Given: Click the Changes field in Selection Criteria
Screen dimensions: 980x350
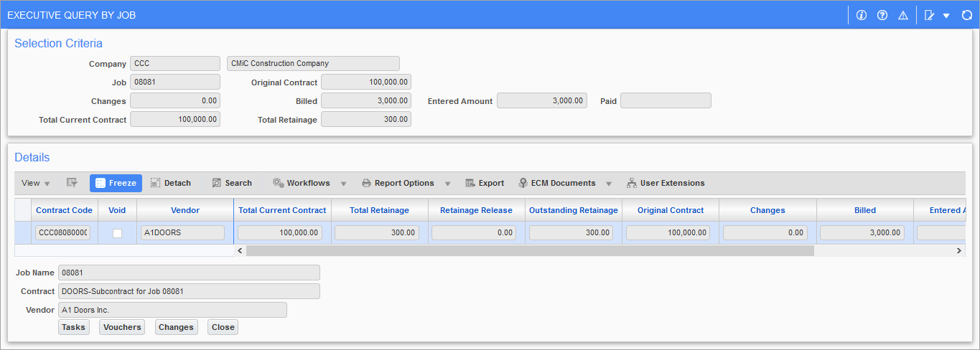Looking at the screenshot, I should [x=175, y=101].
